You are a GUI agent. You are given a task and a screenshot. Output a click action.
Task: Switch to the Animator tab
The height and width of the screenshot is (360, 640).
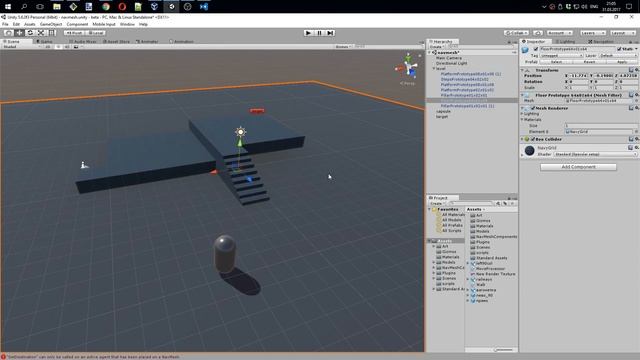pos(147,42)
